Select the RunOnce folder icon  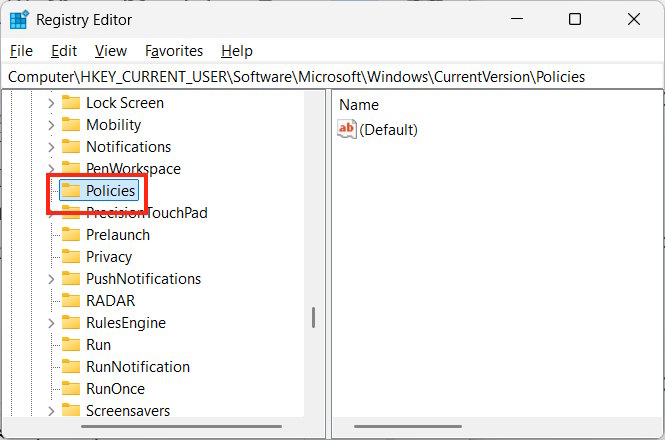coord(71,389)
